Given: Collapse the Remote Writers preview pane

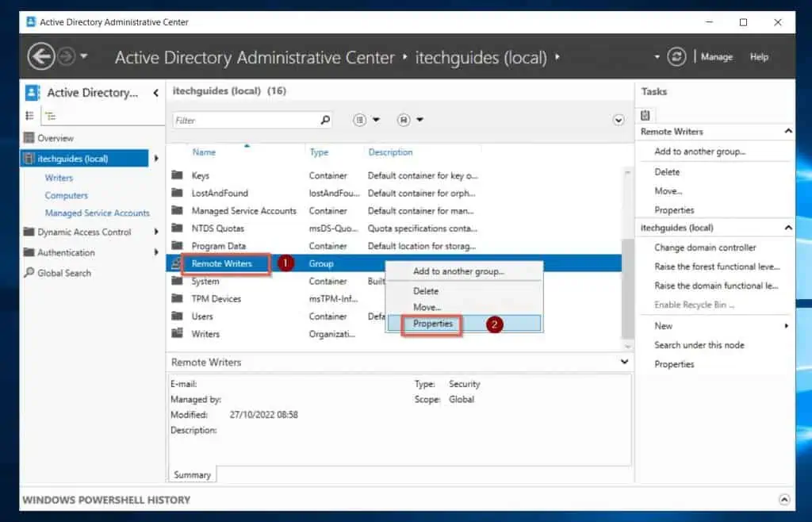Looking at the screenshot, I should (x=625, y=362).
